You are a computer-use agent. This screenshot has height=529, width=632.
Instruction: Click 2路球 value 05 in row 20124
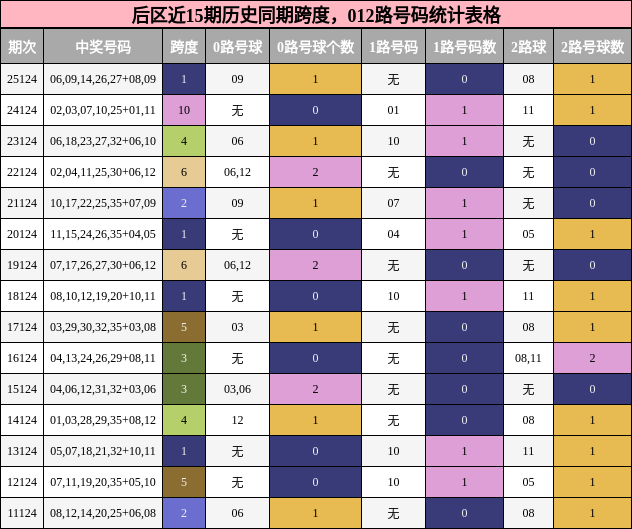[x=528, y=234]
